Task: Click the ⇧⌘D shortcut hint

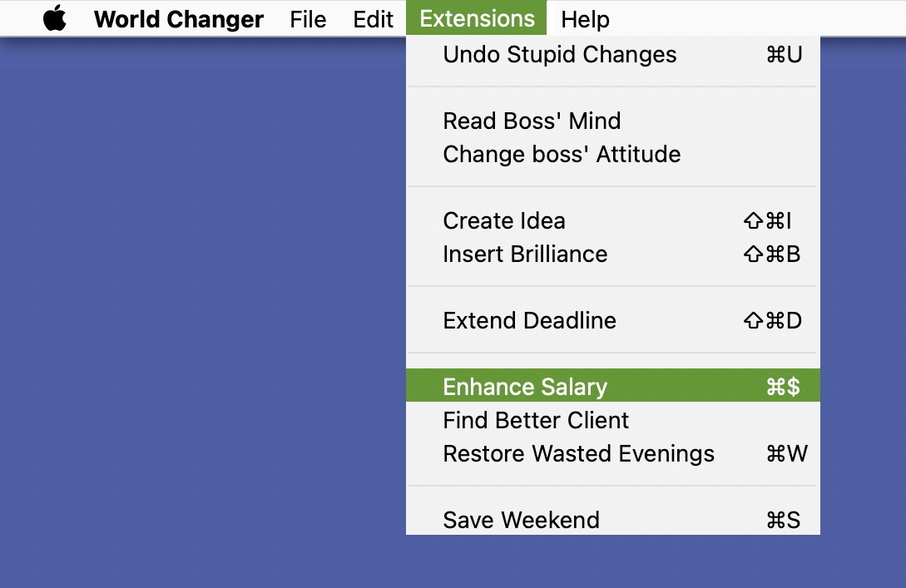Action: tap(772, 321)
